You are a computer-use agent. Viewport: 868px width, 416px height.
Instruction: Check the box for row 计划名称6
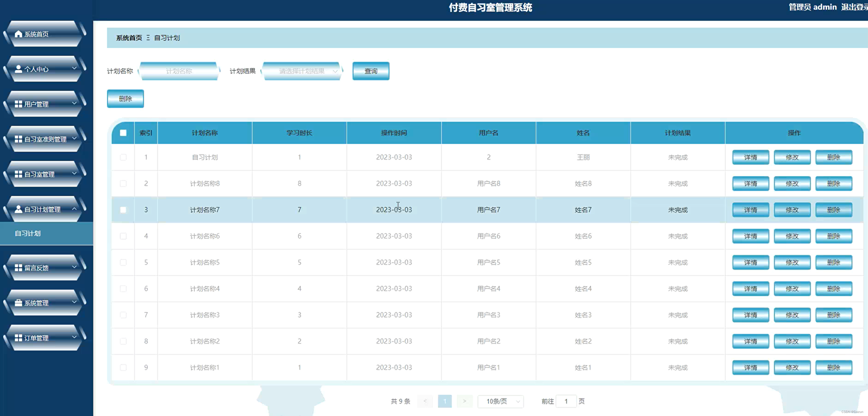[x=123, y=236]
